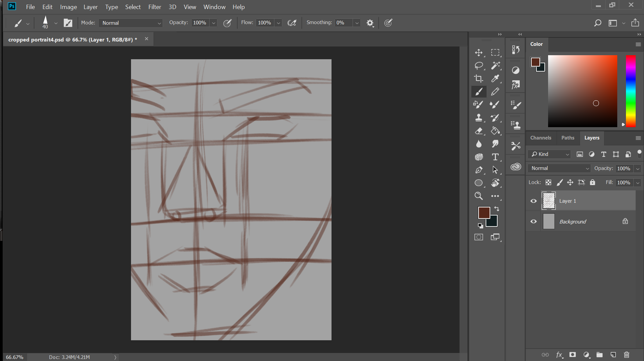Open the layer Opacity dropdown arrow
This screenshot has height=361, width=644.
coord(638,168)
